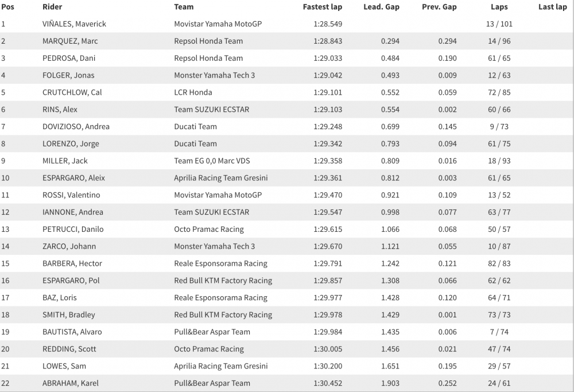Click fastest lap time 1:28.549
Screen dimensions: 574x392
328,24
